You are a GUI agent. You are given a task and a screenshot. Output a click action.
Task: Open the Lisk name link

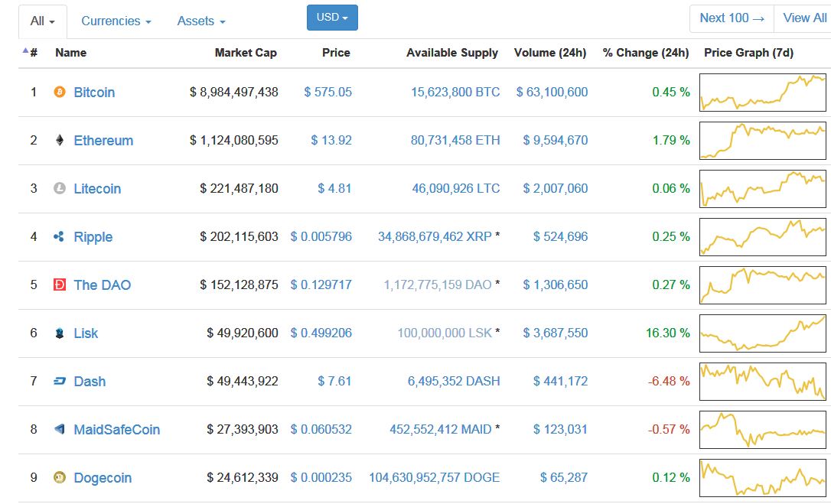86,333
